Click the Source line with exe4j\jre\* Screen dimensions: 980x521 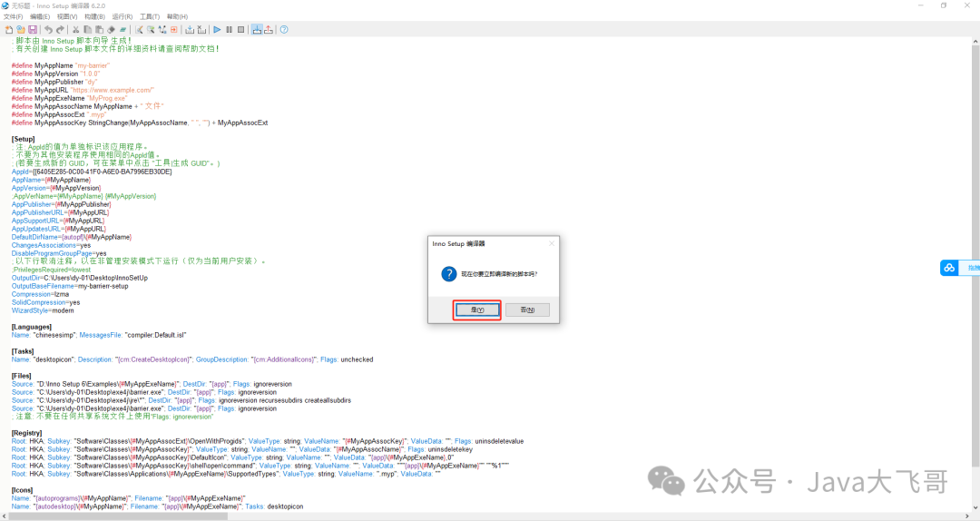[x=181, y=400]
